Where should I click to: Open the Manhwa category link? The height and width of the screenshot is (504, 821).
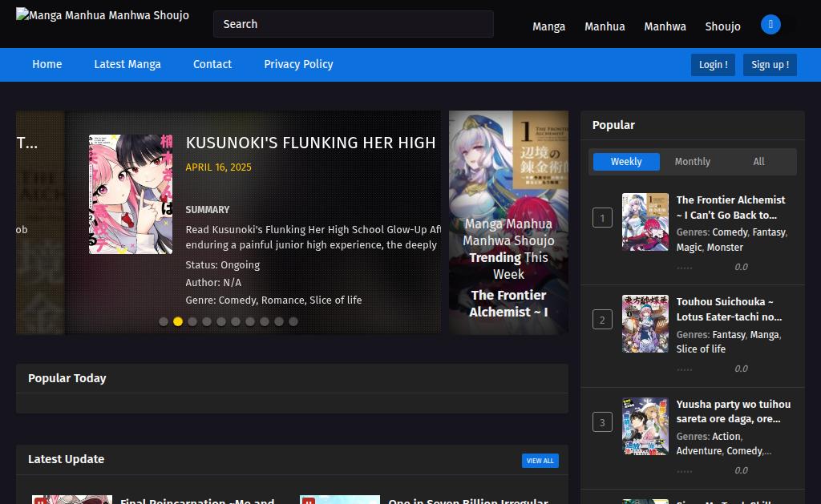point(665,26)
